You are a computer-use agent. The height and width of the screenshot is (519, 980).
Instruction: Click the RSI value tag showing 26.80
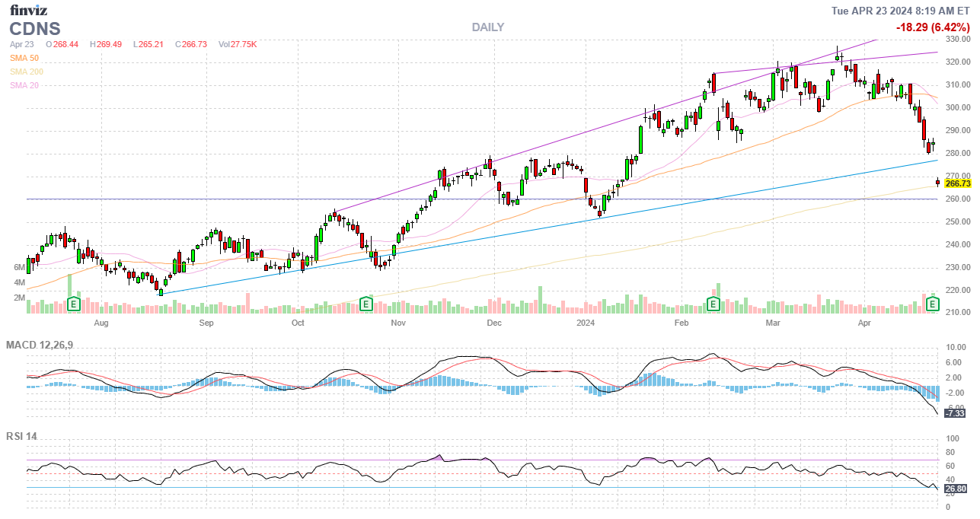point(956,489)
